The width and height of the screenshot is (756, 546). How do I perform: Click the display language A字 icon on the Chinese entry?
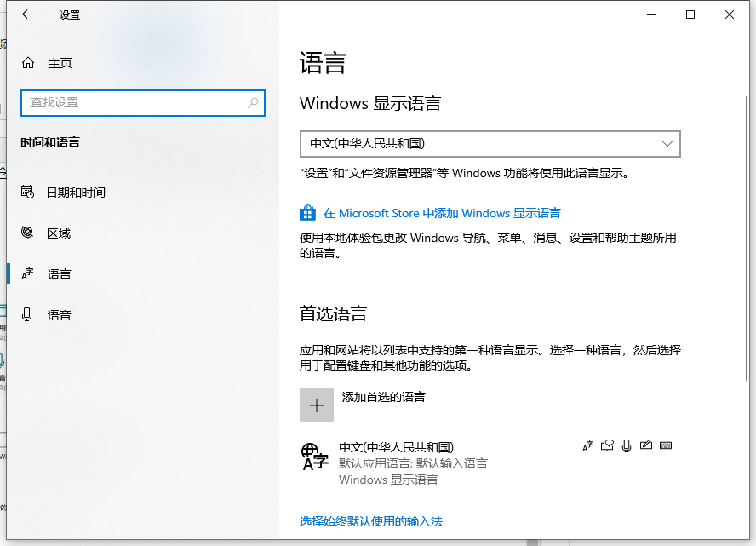pyautogui.click(x=587, y=445)
